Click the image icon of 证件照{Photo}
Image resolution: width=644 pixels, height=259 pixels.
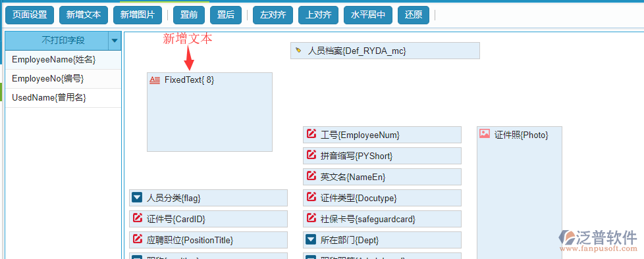click(x=485, y=133)
